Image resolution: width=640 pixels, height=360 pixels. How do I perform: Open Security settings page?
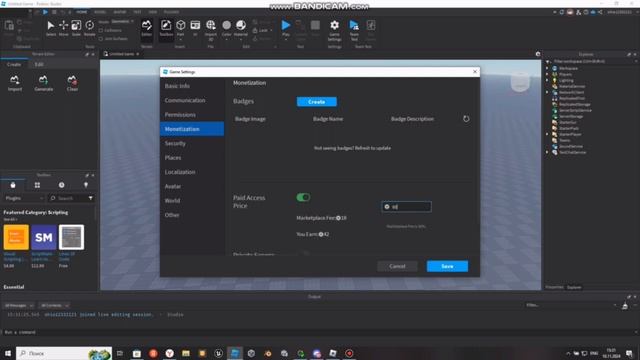pos(192,143)
